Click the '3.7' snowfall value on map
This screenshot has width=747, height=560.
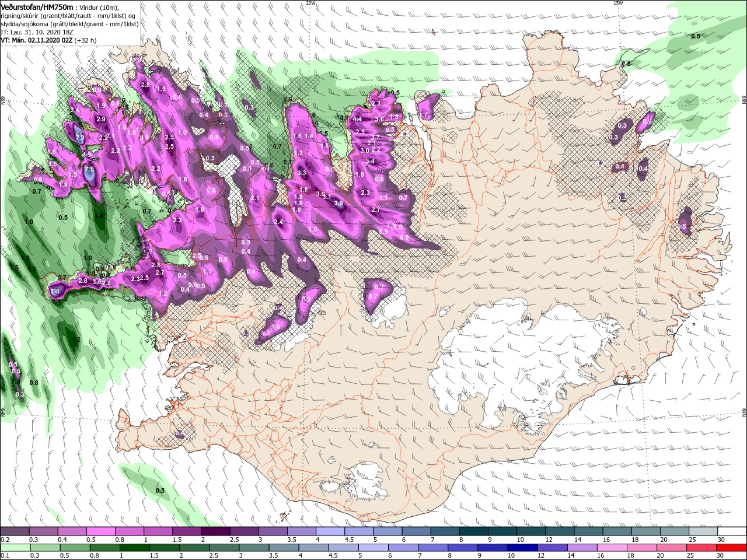coord(376,138)
